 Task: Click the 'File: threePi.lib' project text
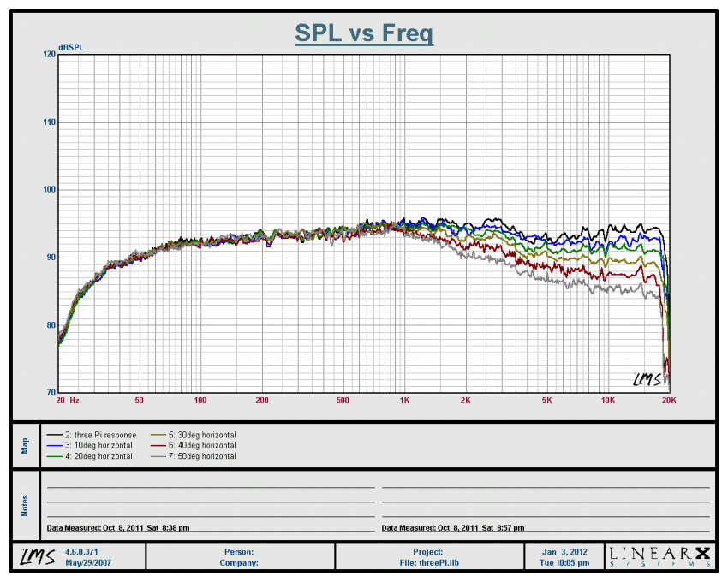427,563
